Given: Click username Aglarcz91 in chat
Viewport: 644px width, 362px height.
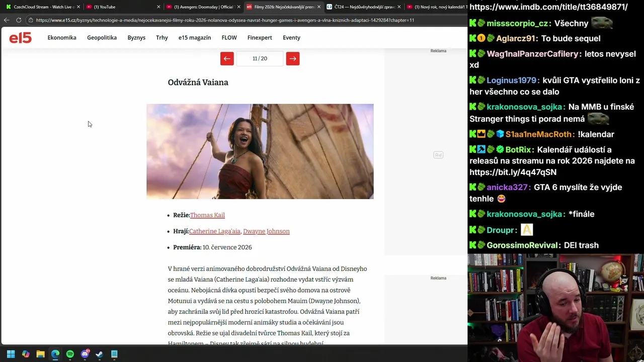Looking at the screenshot, I should pos(516,38).
